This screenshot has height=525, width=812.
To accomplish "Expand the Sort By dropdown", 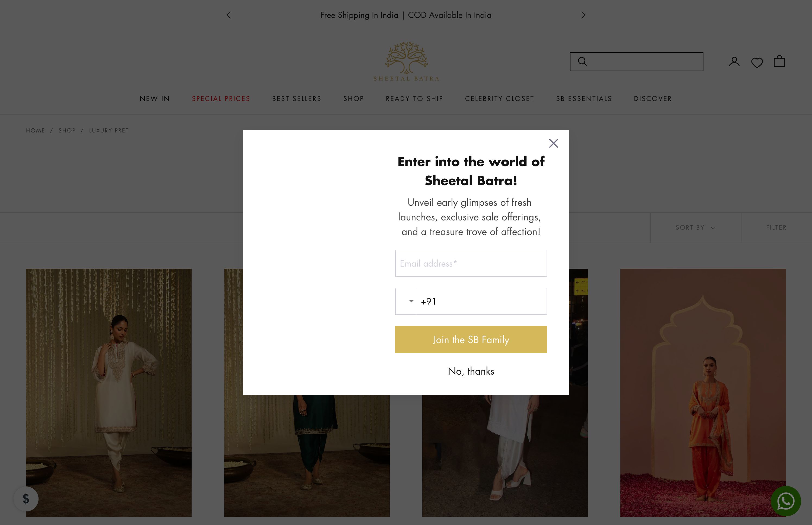I will (696, 227).
